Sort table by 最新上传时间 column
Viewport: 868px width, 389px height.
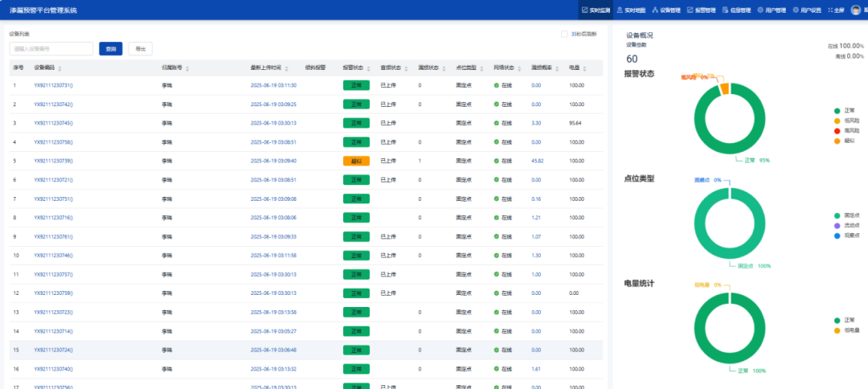tap(268, 68)
